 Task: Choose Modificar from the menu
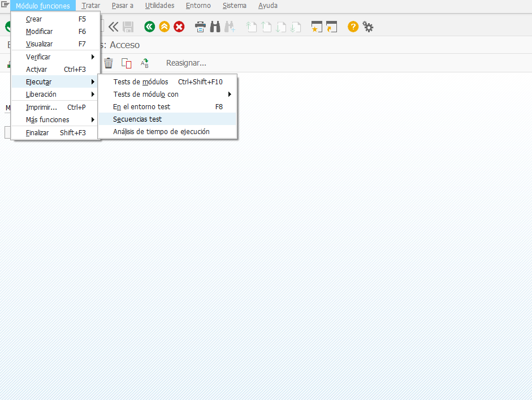(55, 32)
